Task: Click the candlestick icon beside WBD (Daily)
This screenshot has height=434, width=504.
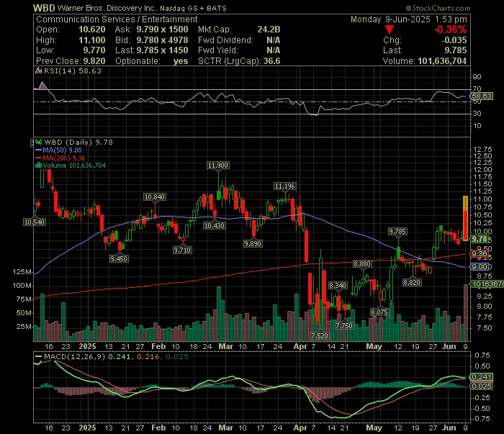Action: 39,142
